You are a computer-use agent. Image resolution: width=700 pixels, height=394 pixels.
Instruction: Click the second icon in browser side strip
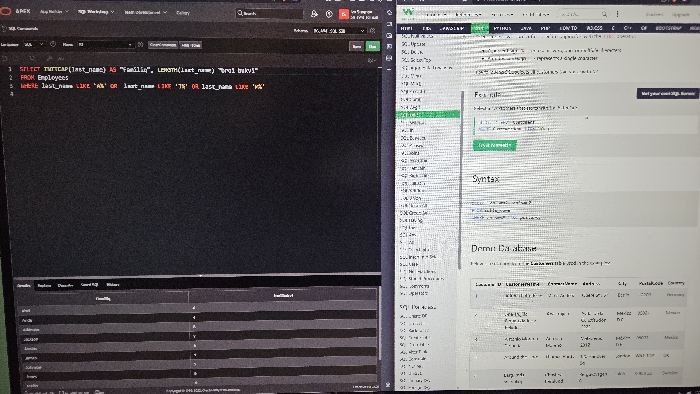click(x=389, y=24)
